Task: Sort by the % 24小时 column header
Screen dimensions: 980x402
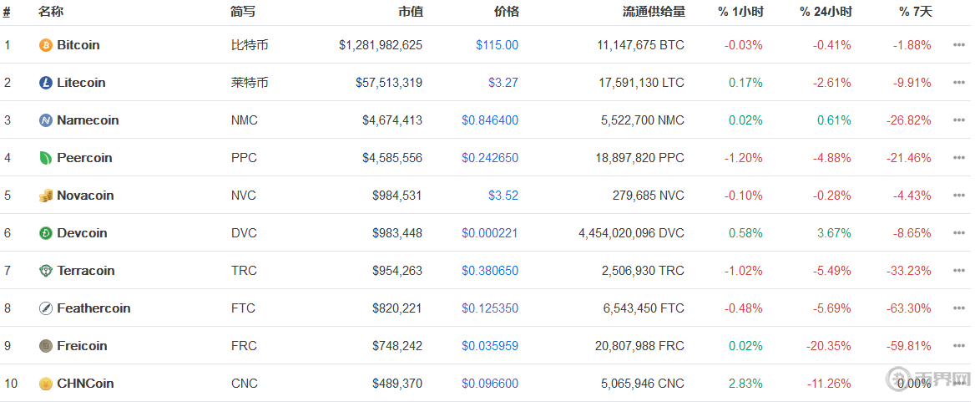Action: click(x=826, y=11)
